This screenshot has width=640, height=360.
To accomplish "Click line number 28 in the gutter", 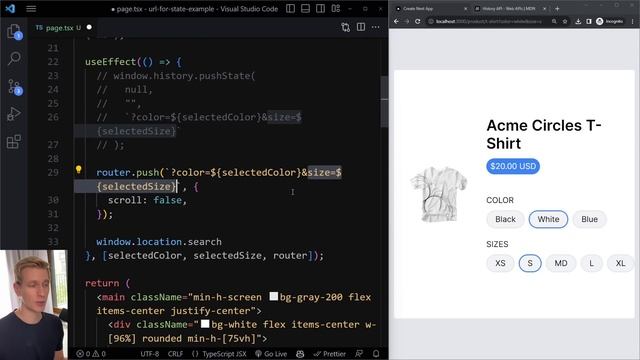I will point(53,158).
